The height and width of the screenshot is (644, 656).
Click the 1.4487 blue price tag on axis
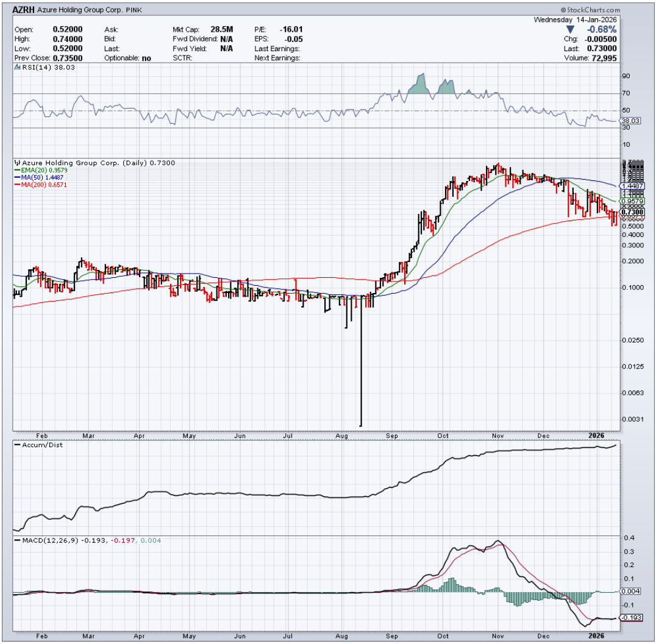click(x=633, y=186)
